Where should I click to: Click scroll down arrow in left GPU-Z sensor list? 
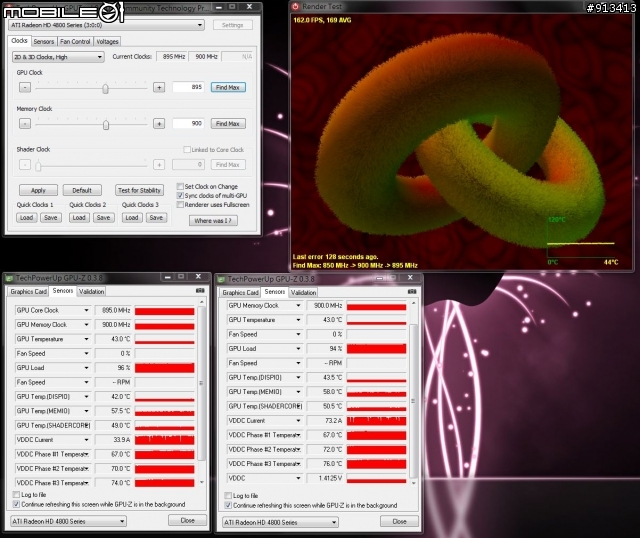point(202,482)
